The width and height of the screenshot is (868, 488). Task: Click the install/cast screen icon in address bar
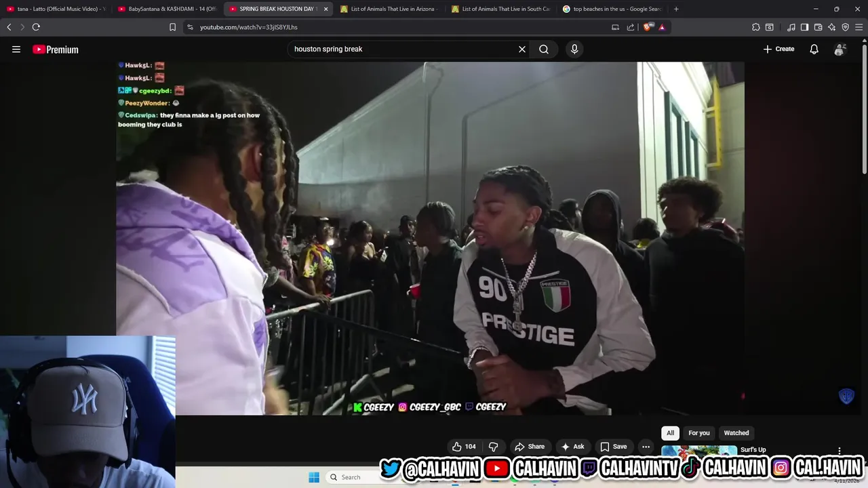coord(615,27)
